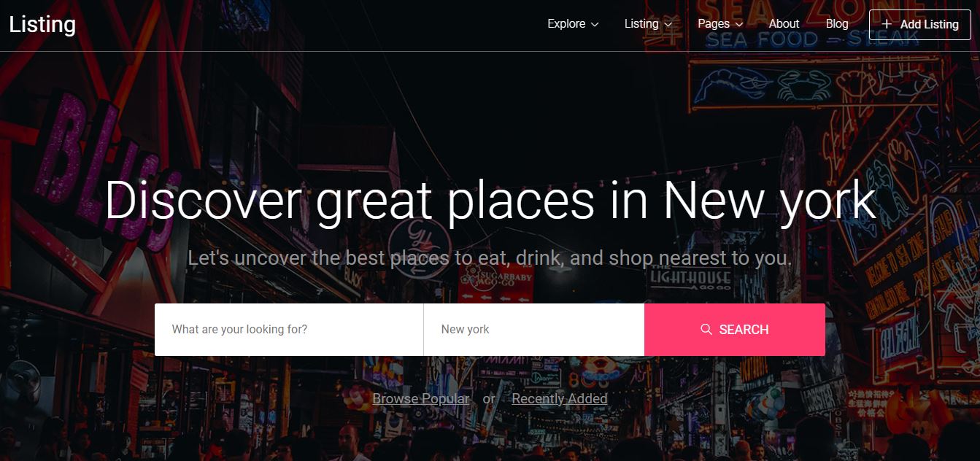Viewport: 980px width, 461px height.
Task: Click the 'or' text between the links
Action: [489, 399]
